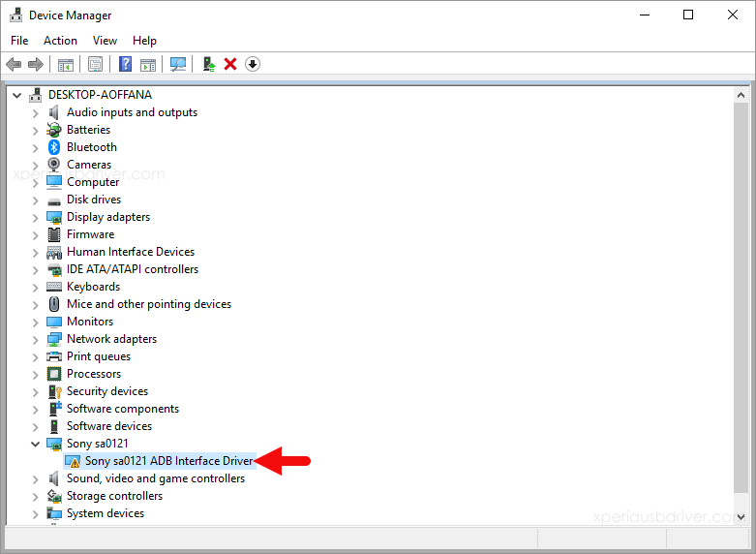Select the Network adapters label
The image size is (756, 554).
coord(111,339)
